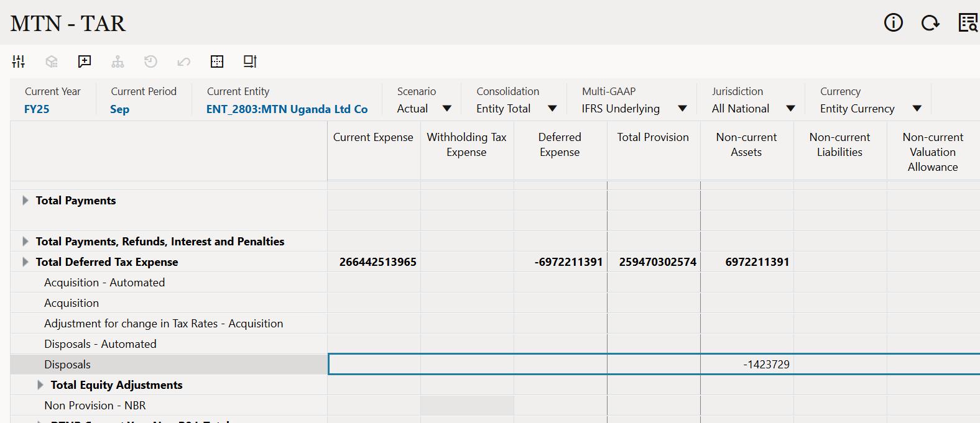980x423 pixels.
Task: Select Adjustment for change in Tax Rates - Acquisition
Action: coord(164,324)
